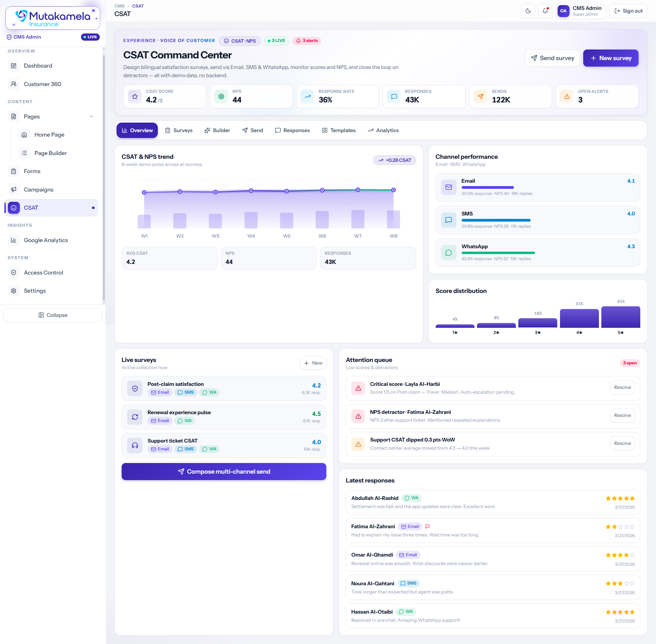Open Campaigns megaphone item
Screen dimensions: 656x644
(x=51, y=190)
